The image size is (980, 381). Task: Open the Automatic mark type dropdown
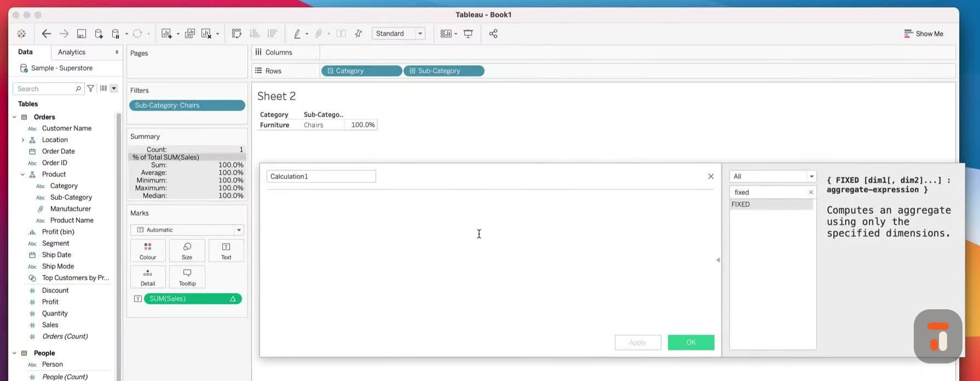[x=187, y=230]
